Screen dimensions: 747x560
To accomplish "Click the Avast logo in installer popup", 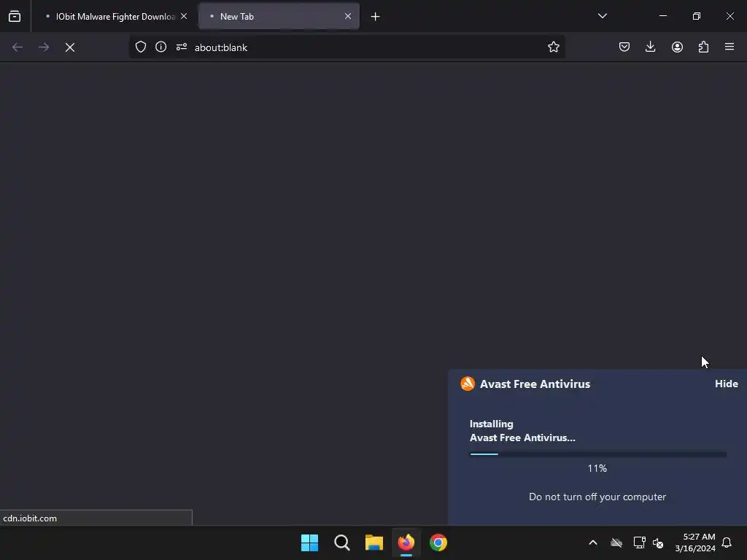I will (468, 384).
